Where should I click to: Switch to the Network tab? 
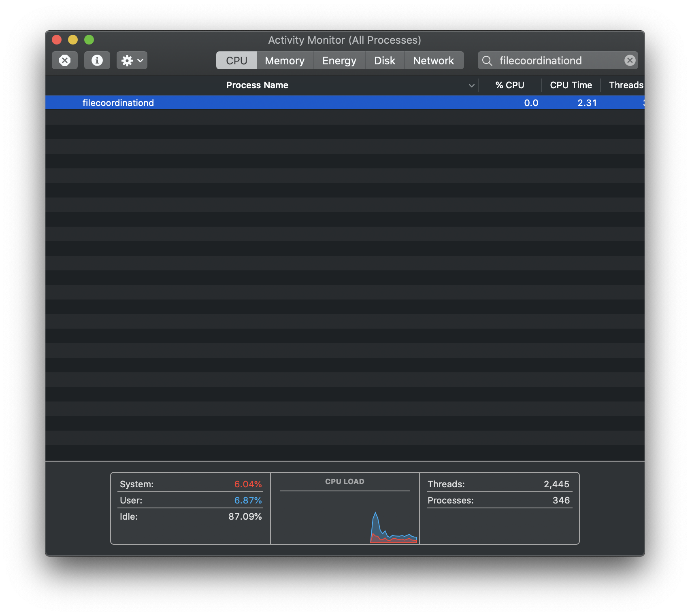[x=434, y=60]
